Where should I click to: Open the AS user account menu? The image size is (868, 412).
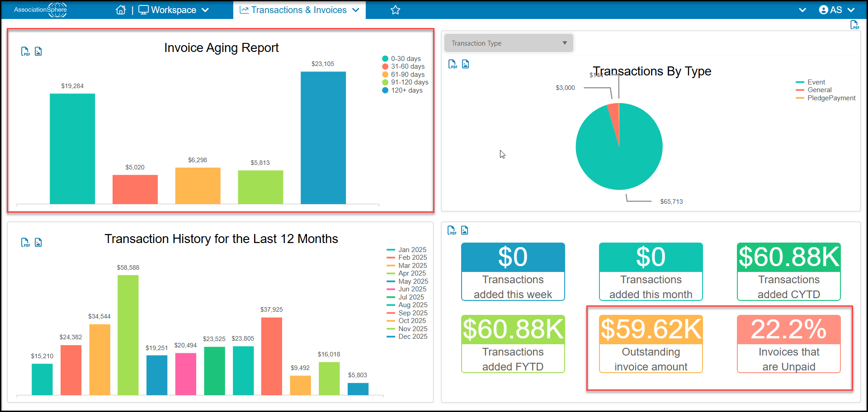[837, 10]
